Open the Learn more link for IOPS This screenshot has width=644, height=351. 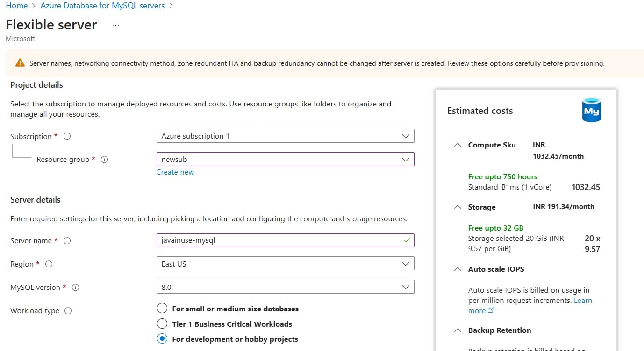[583, 301]
